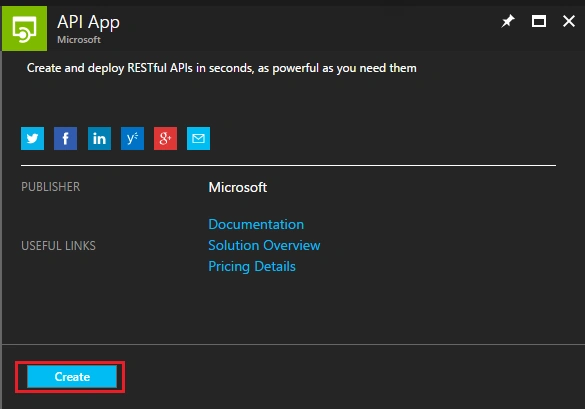Image resolution: width=585 pixels, height=409 pixels.
Task: Share API App on Twitter
Action: 32,138
